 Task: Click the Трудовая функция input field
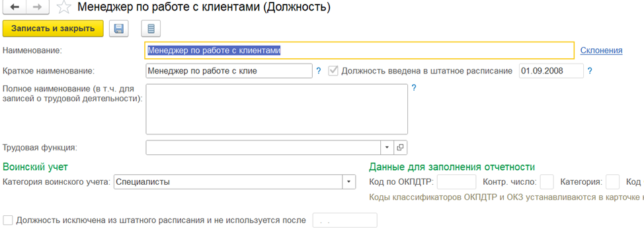tap(264, 147)
